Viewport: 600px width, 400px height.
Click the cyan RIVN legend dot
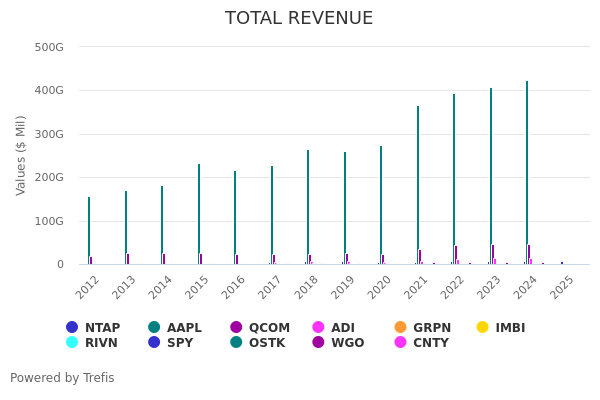(72, 343)
